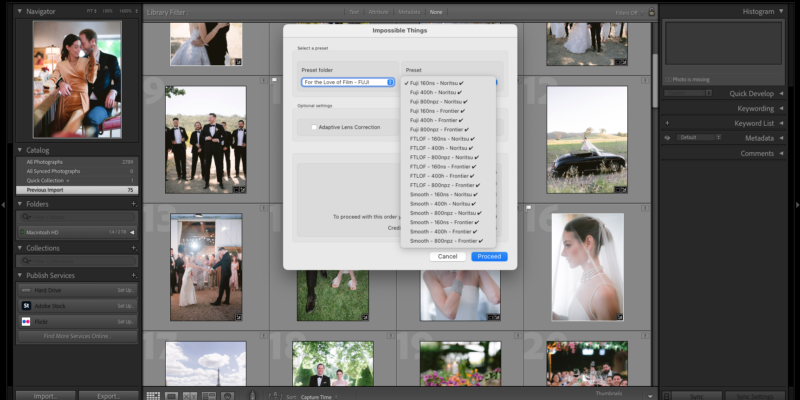
Task: Expand the Comments panel
Action: 781,154
